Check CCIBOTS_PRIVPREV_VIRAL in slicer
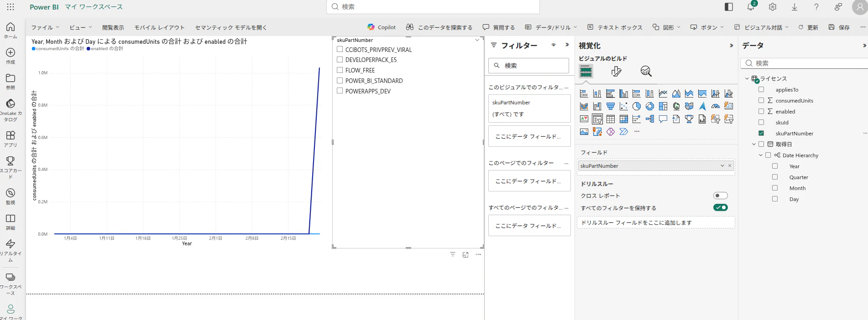Viewport: 868px width, 320px height. coord(340,49)
